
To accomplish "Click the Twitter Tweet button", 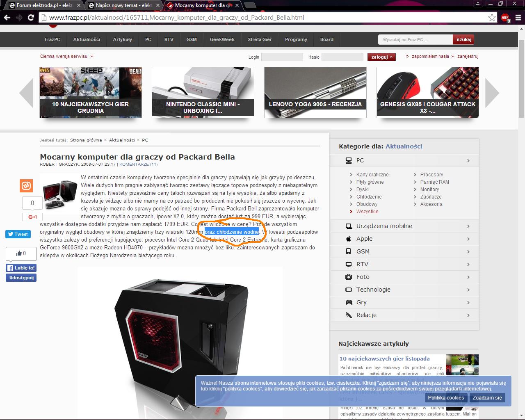I will pyautogui.click(x=17, y=234).
